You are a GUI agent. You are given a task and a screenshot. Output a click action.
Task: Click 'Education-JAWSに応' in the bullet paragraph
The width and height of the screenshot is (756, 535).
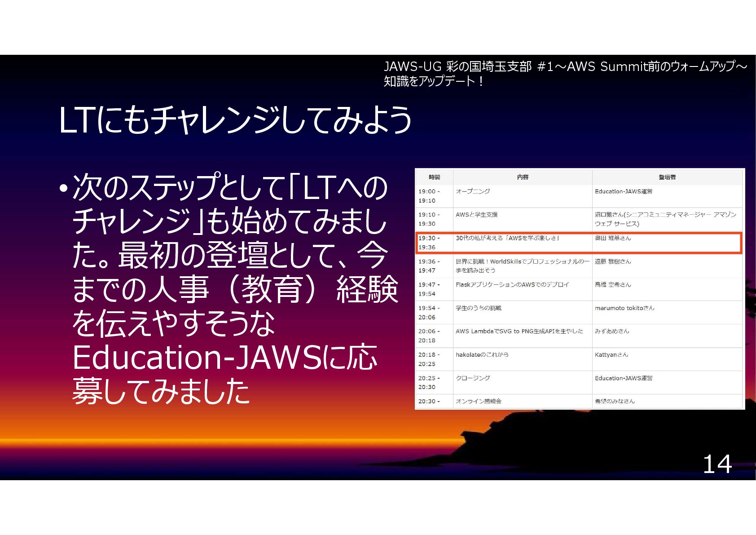(224, 358)
